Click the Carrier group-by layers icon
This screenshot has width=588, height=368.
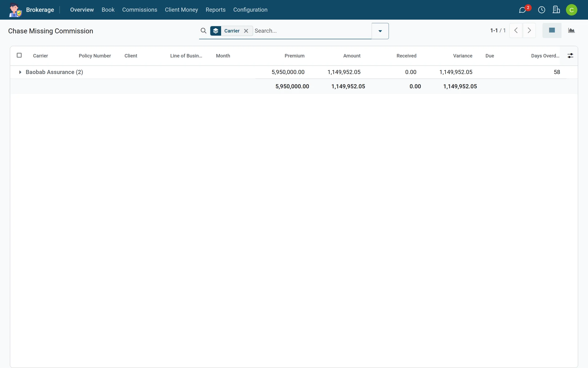coord(216,31)
